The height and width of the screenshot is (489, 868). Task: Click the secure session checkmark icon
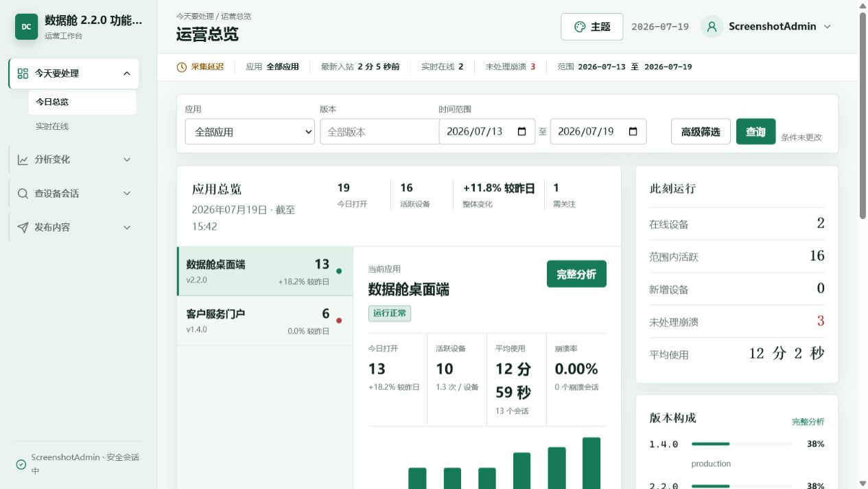point(21,464)
